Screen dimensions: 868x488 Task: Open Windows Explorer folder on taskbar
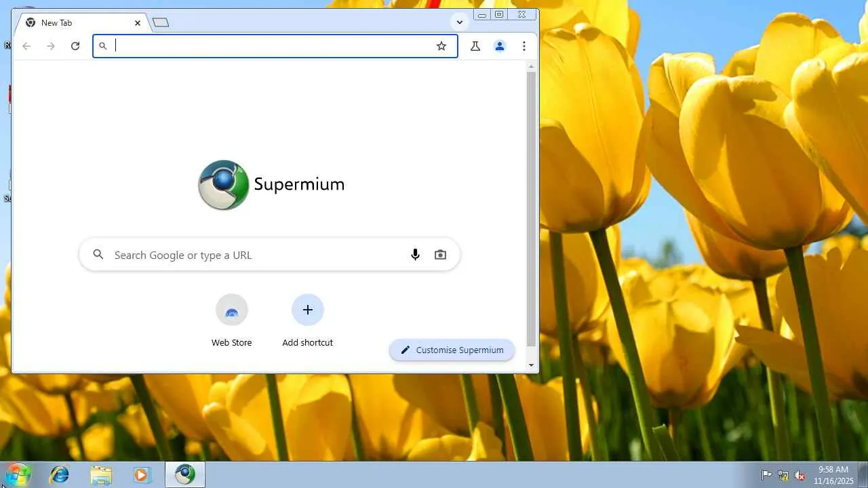(x=101, y=474)
